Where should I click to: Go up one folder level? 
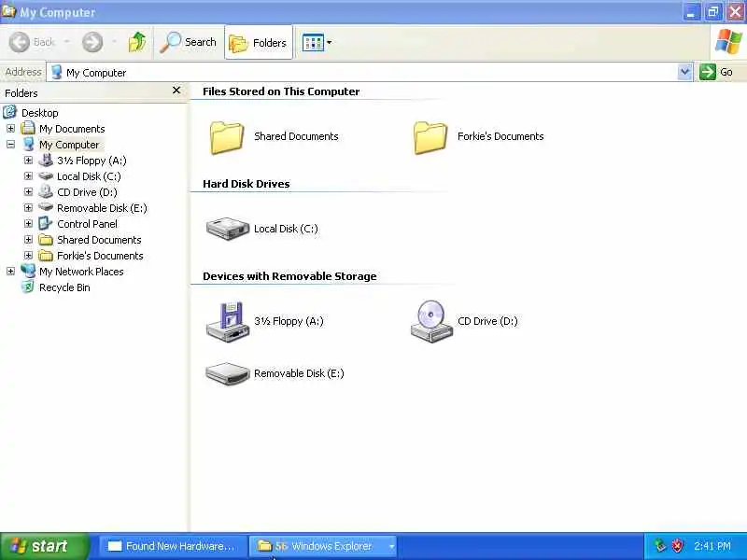pyautogui.click(x=137, y=42)
